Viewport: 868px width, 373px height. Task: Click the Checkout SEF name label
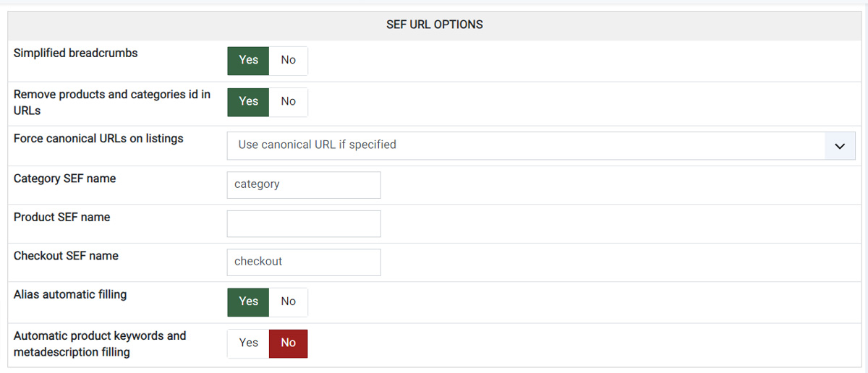click(66, 256)
